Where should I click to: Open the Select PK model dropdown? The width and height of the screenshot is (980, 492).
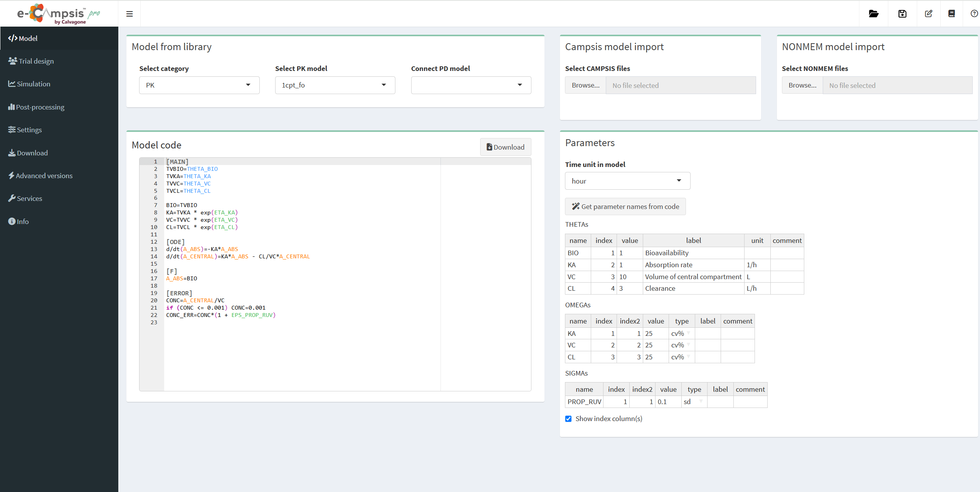335,85
